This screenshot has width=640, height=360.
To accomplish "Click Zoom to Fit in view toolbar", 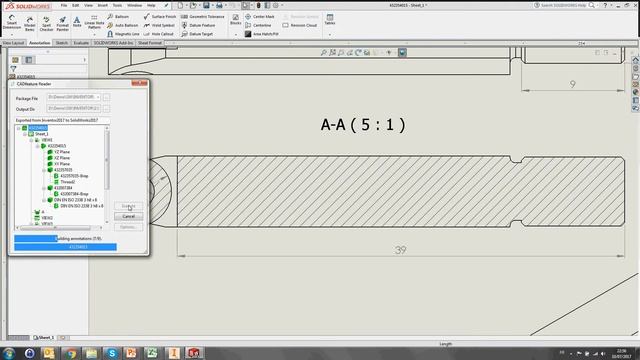I will coord(323,53).
